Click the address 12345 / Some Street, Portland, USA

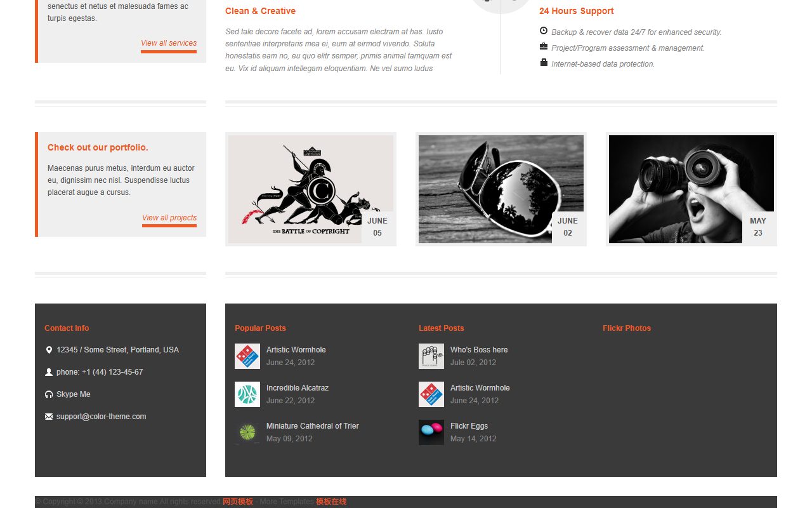pyautogui.click(x=118, y=350)
